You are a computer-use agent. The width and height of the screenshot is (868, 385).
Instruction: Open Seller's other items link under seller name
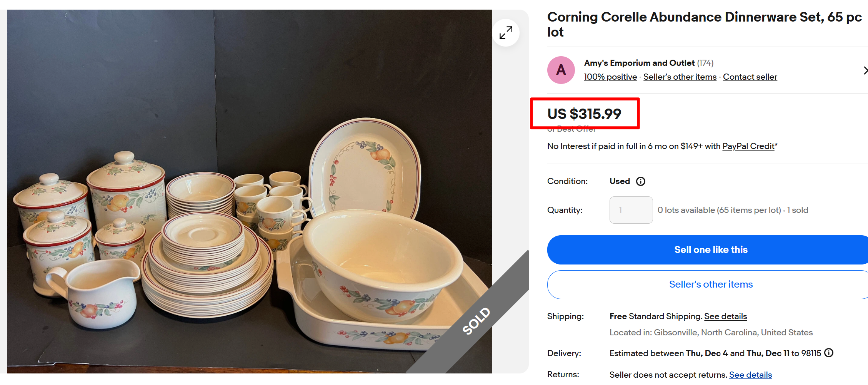click(x=680, y=77)
